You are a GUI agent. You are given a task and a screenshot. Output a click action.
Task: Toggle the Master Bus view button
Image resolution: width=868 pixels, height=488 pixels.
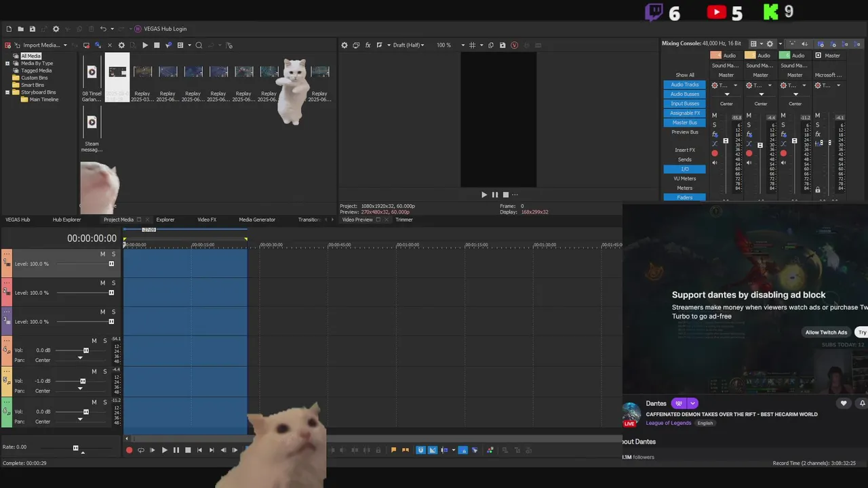coord(684,123)
